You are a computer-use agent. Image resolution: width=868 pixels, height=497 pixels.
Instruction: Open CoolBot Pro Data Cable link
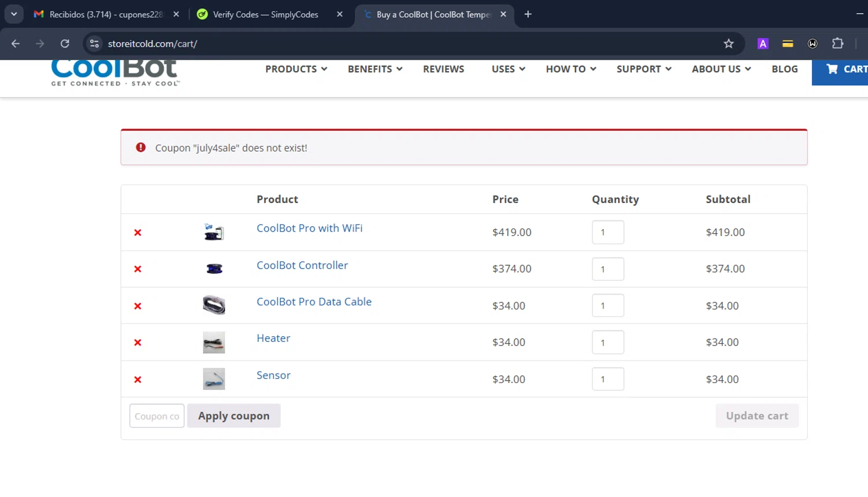click(x=314, y=301)
